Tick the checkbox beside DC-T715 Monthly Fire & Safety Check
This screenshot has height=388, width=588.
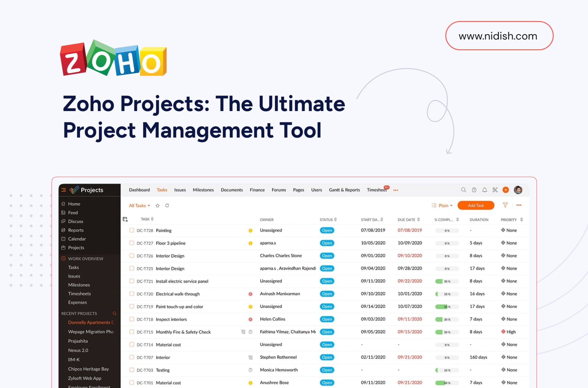click(x=132, y=332)
